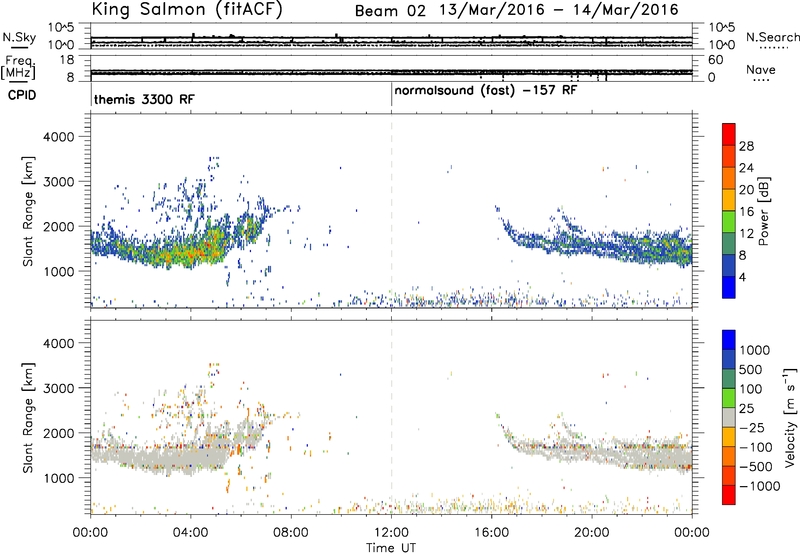Click the "4000" tick on the power panel axis
The image size is (800, 554).
(58, 137)
